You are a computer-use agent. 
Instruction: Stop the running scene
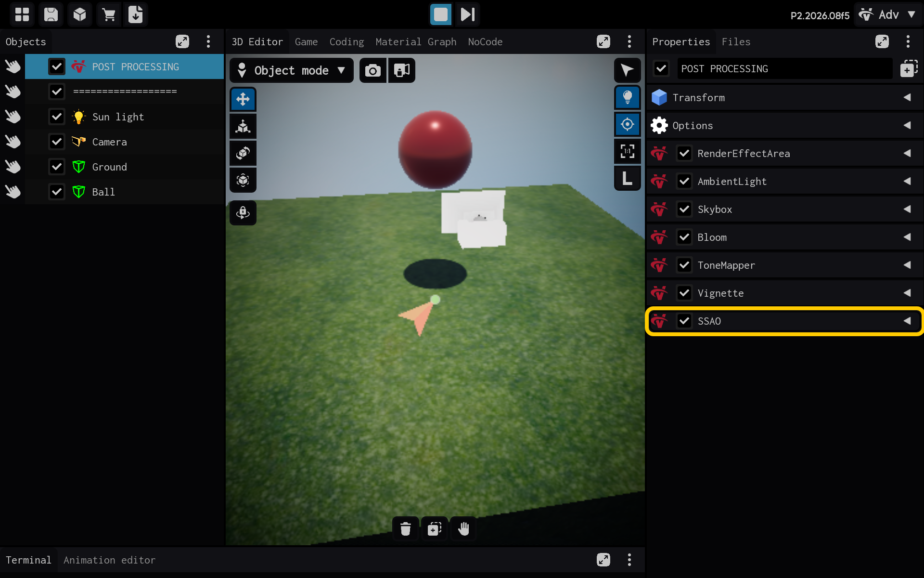[x=441, y=14]
